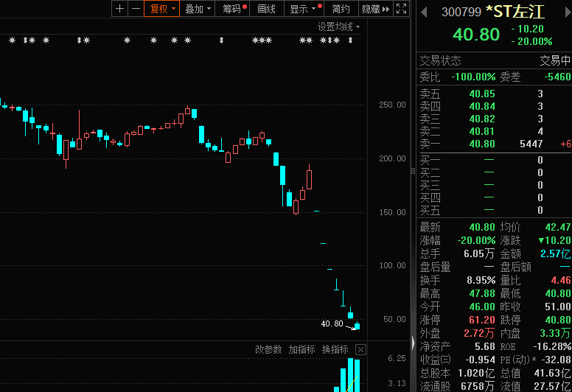Image resolution: width=572 pixels, height=392 pixels.
Task: Click 总值 value 41.63亿
Action: 553,373
